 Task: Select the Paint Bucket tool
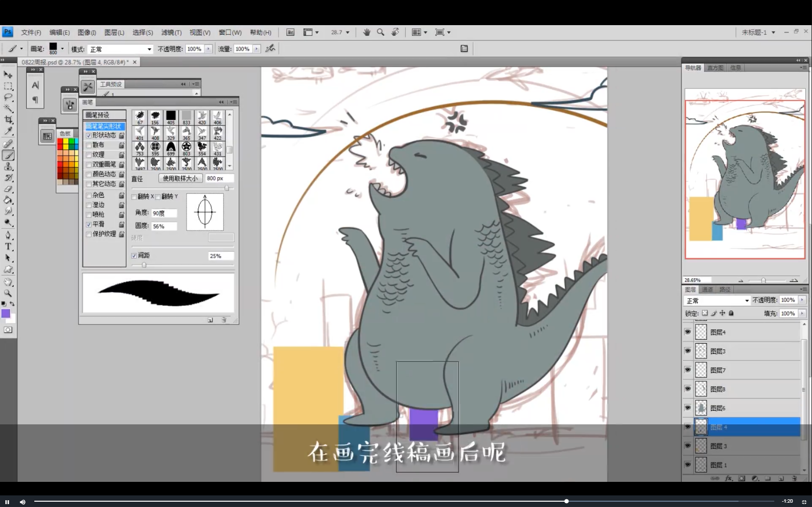[x=8, y=200]
